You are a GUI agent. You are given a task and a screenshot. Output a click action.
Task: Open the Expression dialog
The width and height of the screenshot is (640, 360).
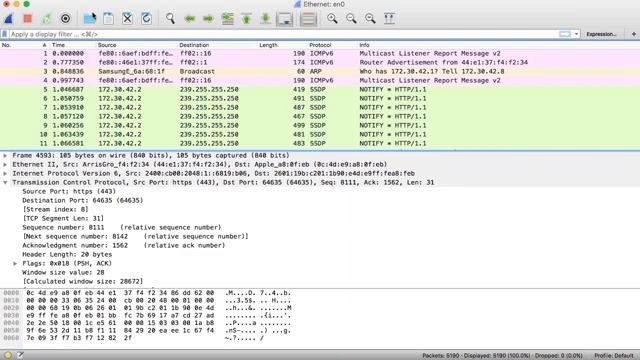pos(601,34)
